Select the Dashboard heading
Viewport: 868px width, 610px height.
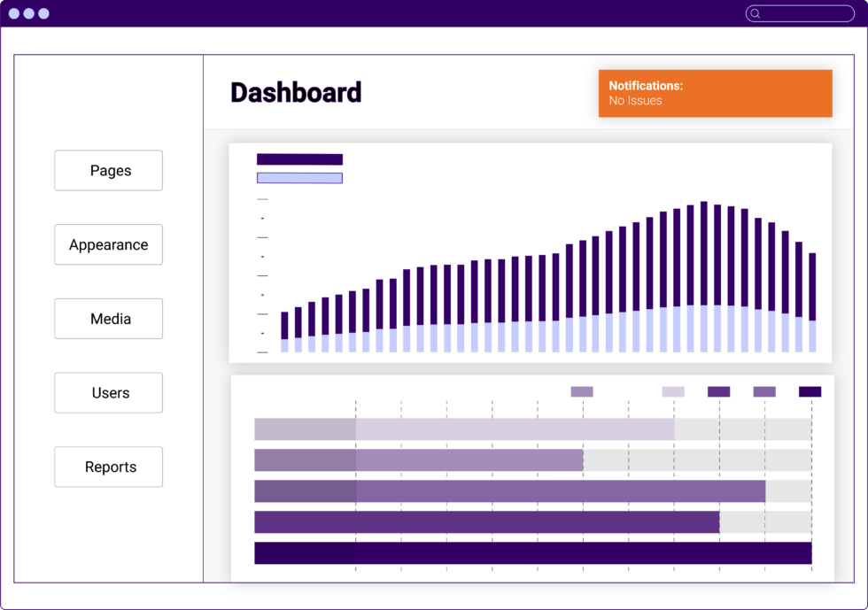coord(296,93)
